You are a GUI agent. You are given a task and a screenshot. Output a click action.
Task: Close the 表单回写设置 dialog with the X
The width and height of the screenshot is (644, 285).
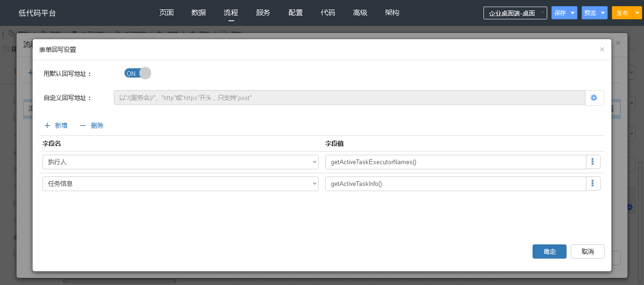click(x=602, y=49)
